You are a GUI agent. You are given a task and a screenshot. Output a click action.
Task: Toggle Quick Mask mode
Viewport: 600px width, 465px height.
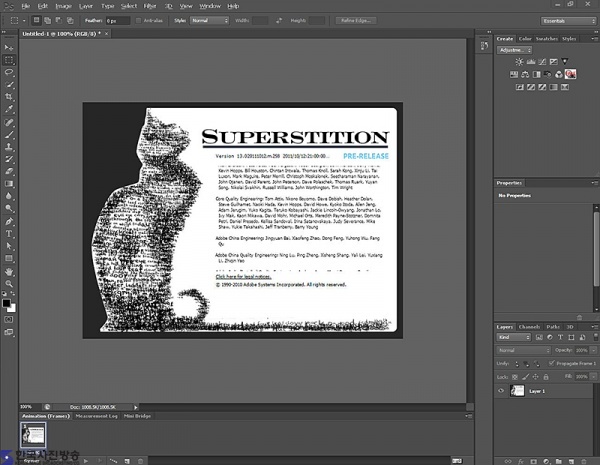[8, 320]
